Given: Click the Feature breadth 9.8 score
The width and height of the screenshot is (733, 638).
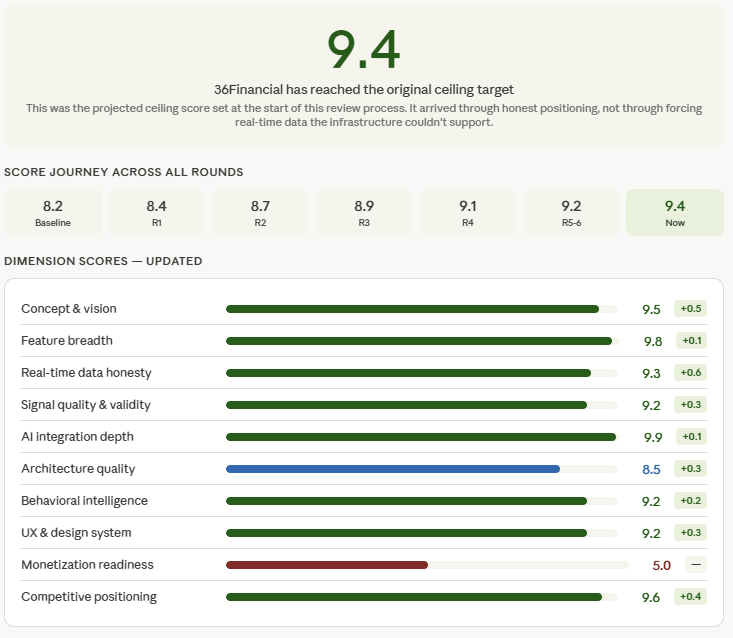Looking at the screenshot, I should click(653, 342).
